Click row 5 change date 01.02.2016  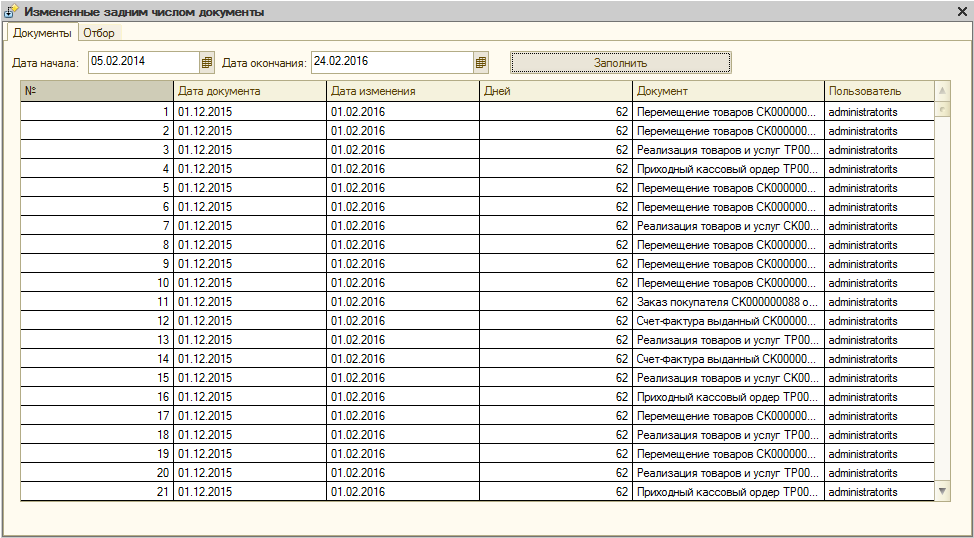pos(402,188)
